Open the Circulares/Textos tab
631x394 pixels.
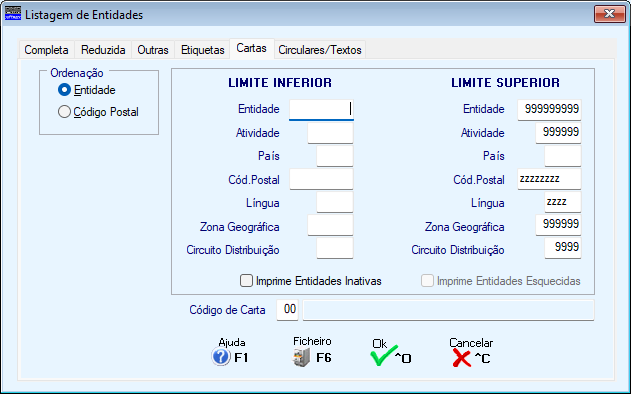(320, 50)
